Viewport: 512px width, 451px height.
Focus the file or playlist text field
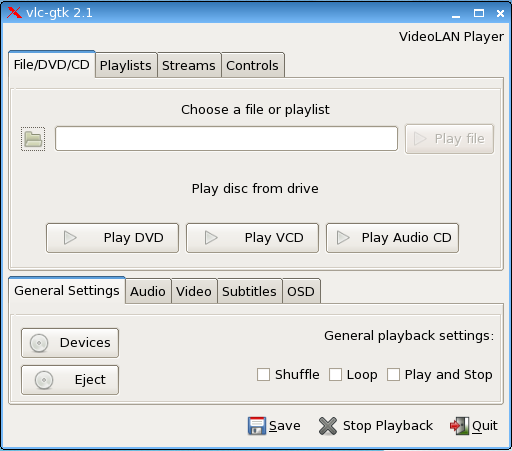(x=226, y=139)
